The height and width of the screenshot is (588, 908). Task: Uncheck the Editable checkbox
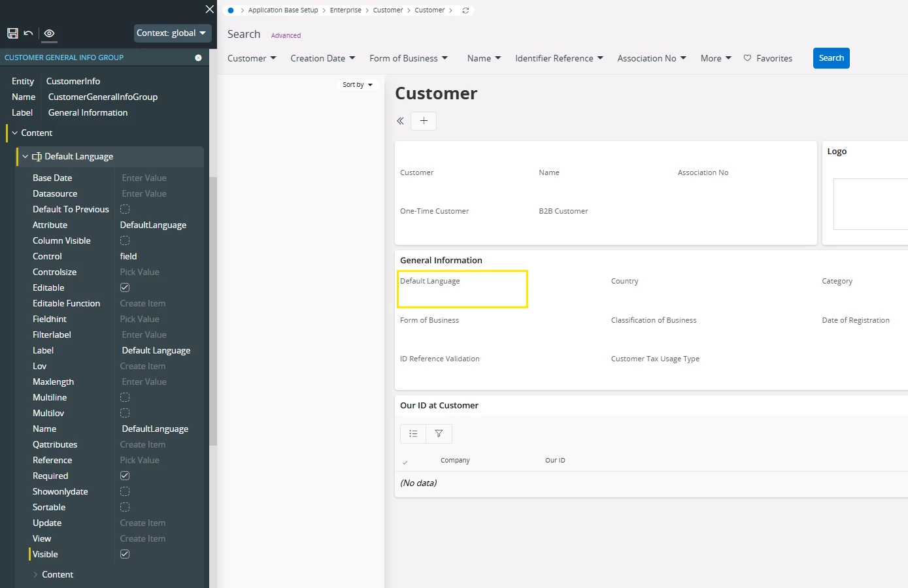[x=125, y=287]
